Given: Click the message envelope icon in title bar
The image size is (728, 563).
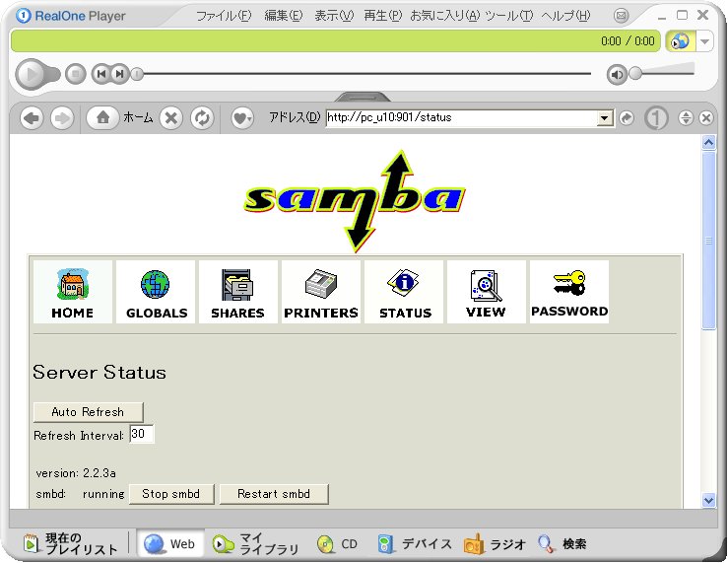Looking at the screenshot, I should [x=622, y=16].
